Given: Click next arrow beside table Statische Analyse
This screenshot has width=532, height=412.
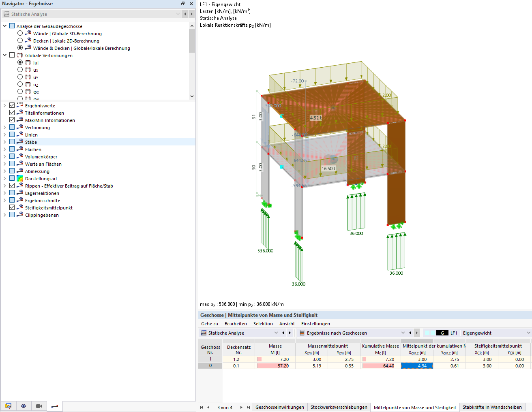Looking at the screenshot, I should click(290, 333).
